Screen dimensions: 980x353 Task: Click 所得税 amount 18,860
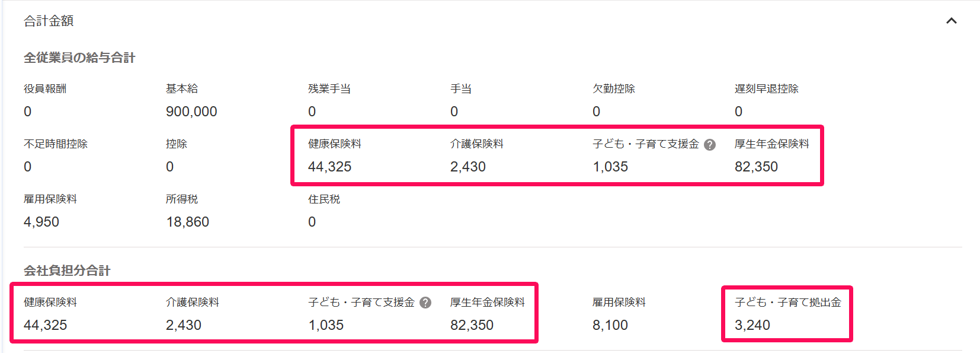188,222
